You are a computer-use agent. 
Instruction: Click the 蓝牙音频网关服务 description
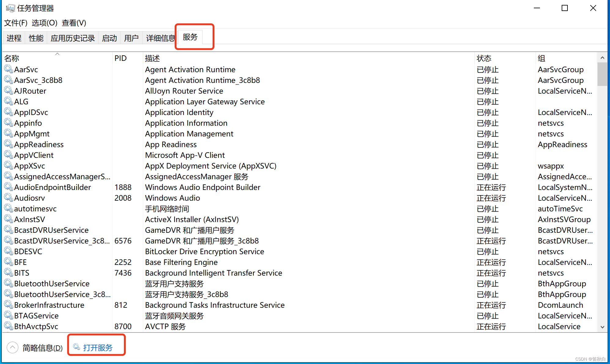coord(174,316)
